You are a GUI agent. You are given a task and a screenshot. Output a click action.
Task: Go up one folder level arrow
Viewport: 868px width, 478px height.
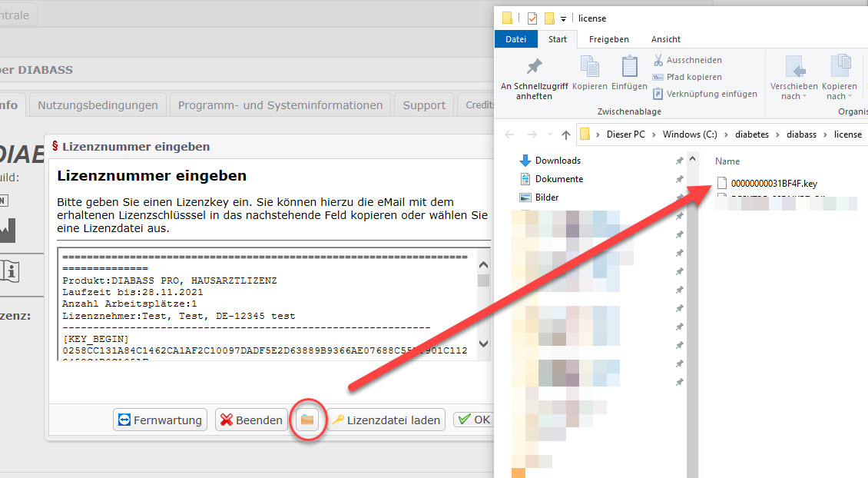tap(566, 134)
